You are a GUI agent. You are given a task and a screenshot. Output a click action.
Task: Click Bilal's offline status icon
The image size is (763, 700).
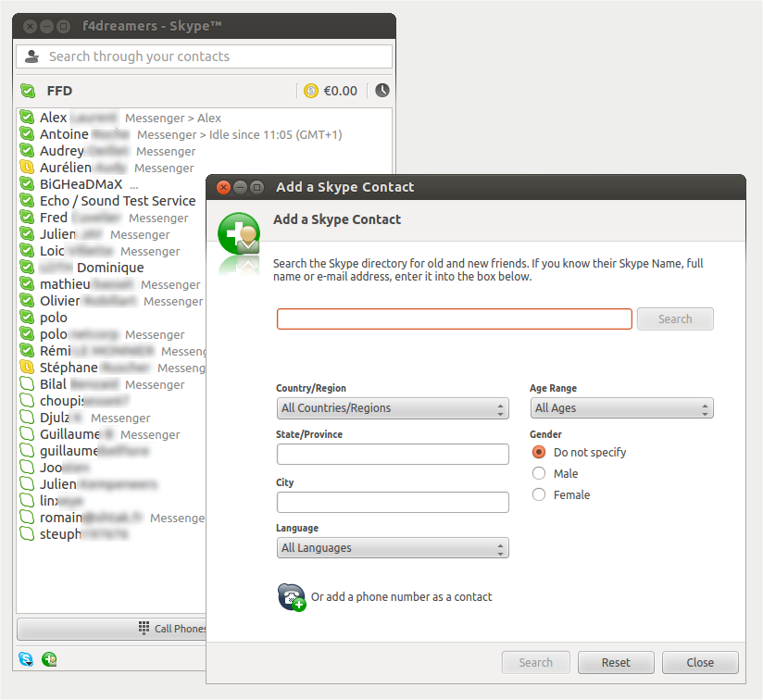(x=27, y=384)
